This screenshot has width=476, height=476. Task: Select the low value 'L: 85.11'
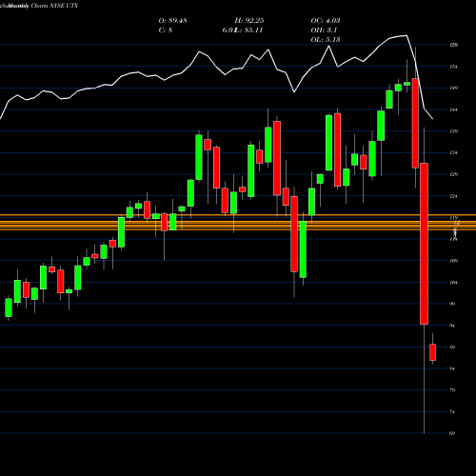point(249,30)
